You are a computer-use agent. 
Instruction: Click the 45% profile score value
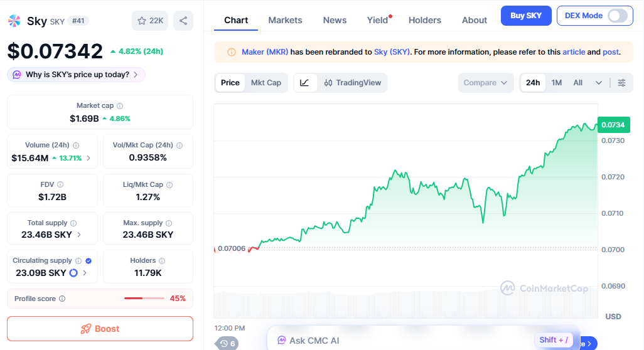(178, 299)
